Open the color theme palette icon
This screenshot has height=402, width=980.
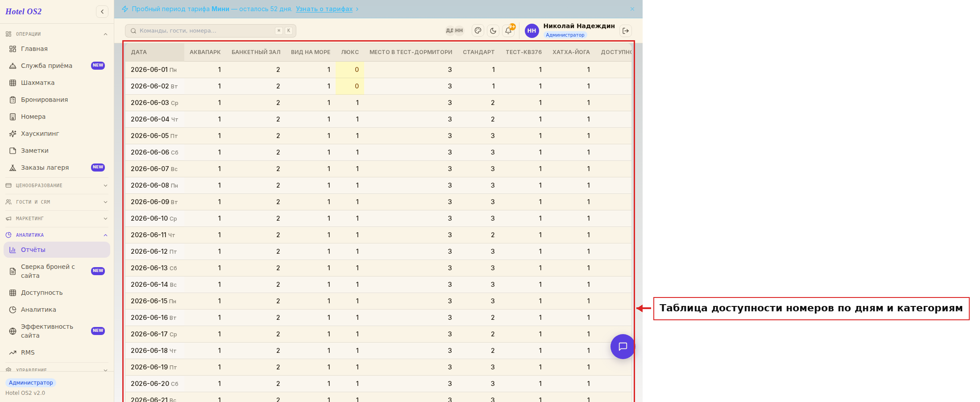point(478,30)
